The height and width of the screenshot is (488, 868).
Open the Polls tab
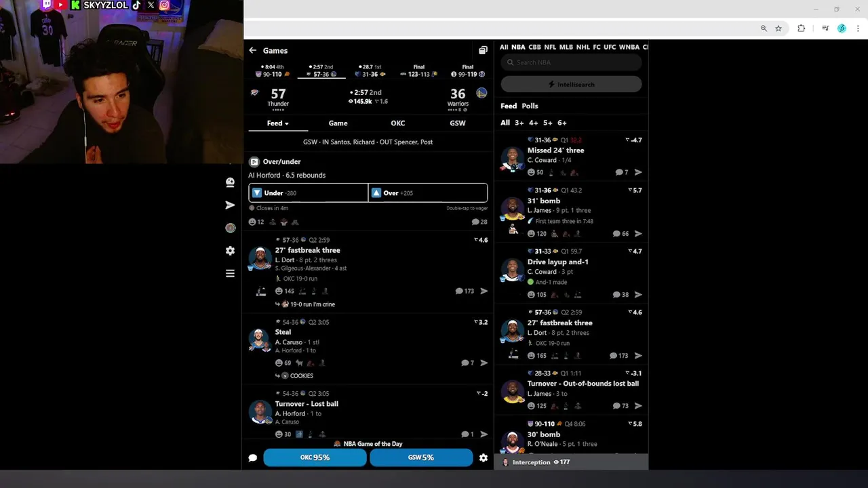(530, 106)
